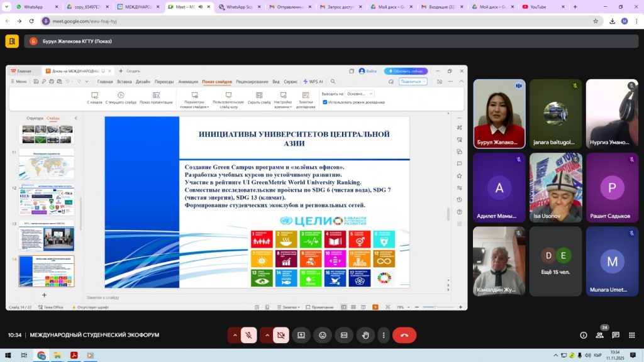The width and height of the screenshot is (644, 362).
Task: Adjust the zoom slider in status bar
Action: click(x=435, y=307)
